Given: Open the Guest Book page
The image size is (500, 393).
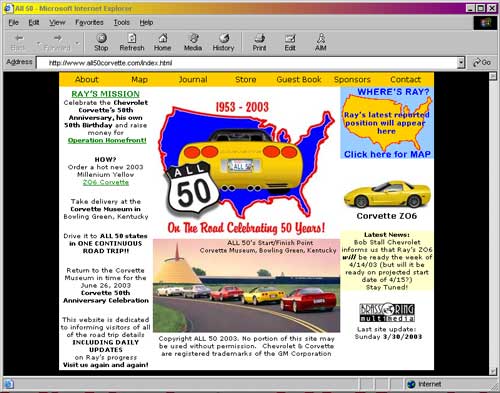Looking at the screenshot, I should pyautogui.click(x=299, y=80).
